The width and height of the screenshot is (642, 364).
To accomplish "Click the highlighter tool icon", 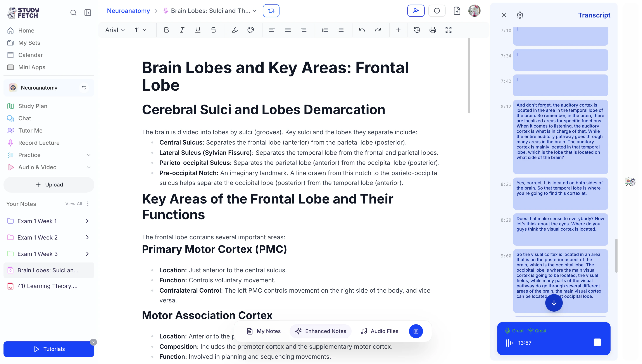I will pyautogui.click(x=235, y=30).
